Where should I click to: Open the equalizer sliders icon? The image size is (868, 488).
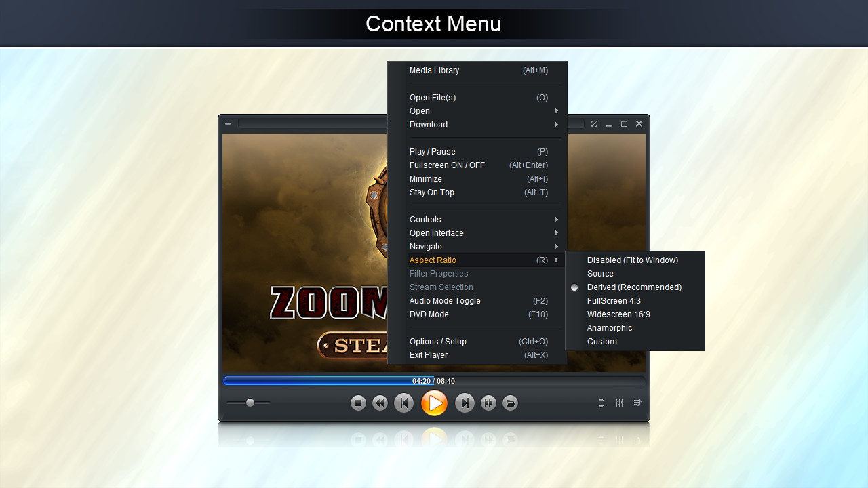619,403
